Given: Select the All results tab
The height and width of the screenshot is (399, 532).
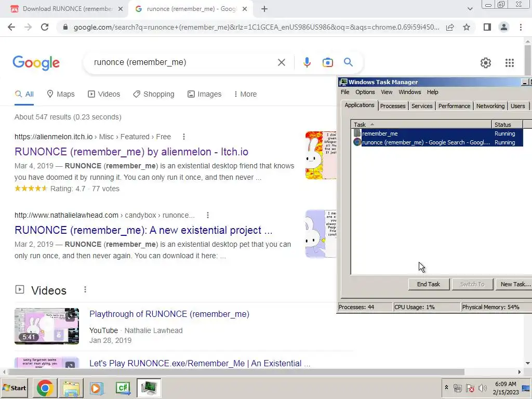Looking at the screenshot, I should tap(24, 95).
